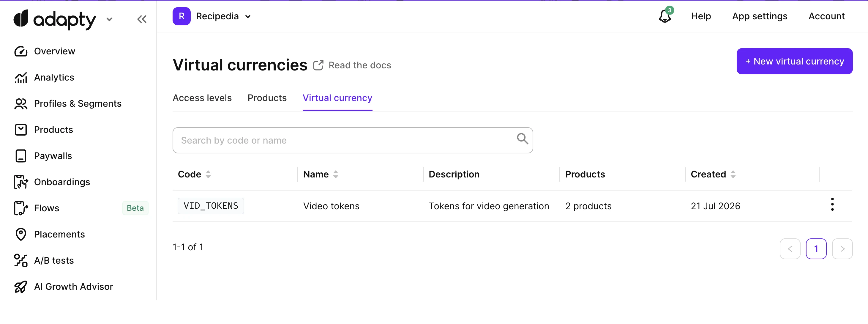
Task: Click the external link icon beside Read the docs
Action: tap(318, 65)
